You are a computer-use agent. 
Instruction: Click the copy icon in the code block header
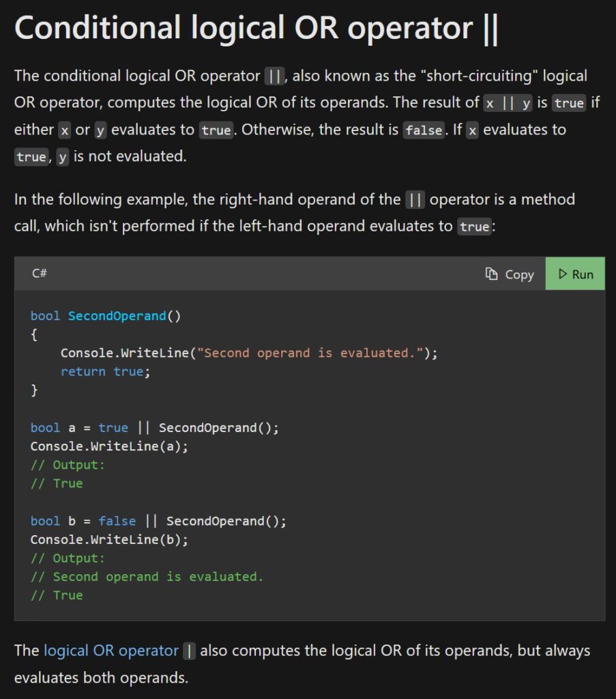[491, 274]
